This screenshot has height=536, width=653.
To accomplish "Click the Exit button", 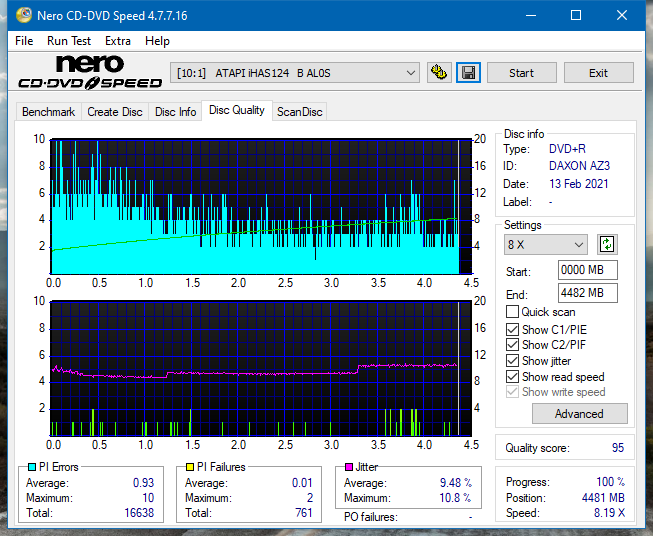I will (598, 73).
